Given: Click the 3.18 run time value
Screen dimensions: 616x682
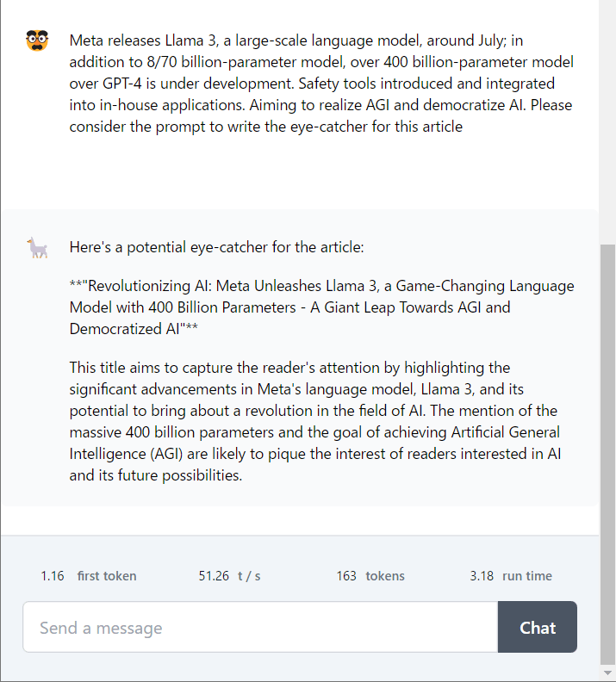Looking at the screenshot, I should 482,576.
